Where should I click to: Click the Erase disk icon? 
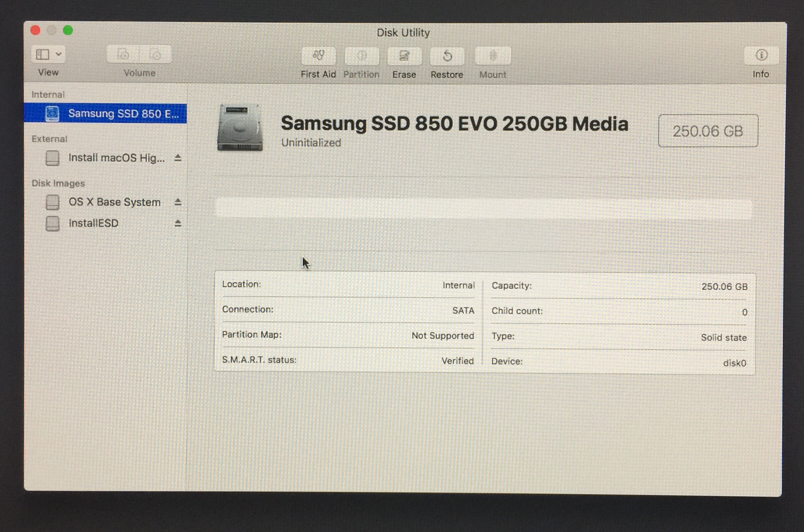pyautogui.click(x=404, y=56)
